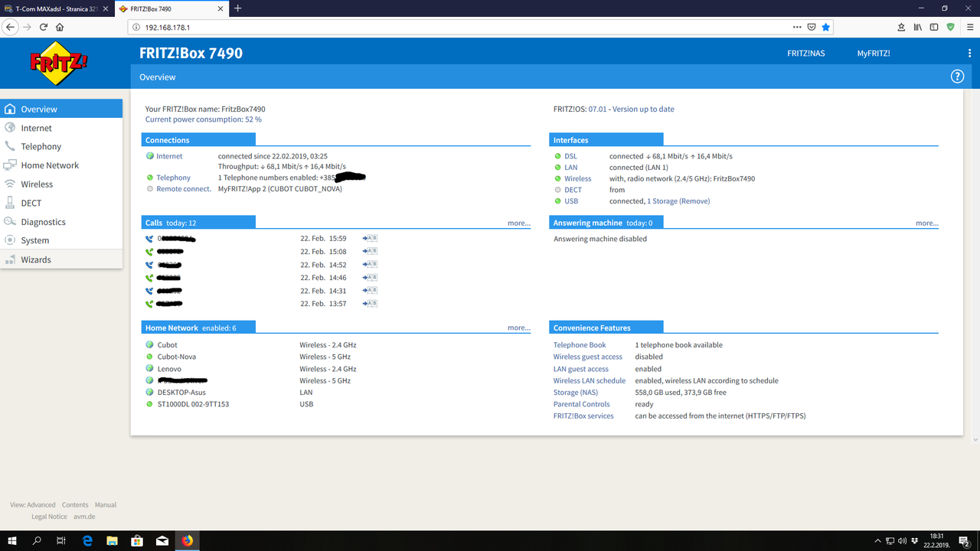Image resolution: width=980 pixels, height=551 pixels.
Task: Click the browser Home button
Action: [60, 27]
